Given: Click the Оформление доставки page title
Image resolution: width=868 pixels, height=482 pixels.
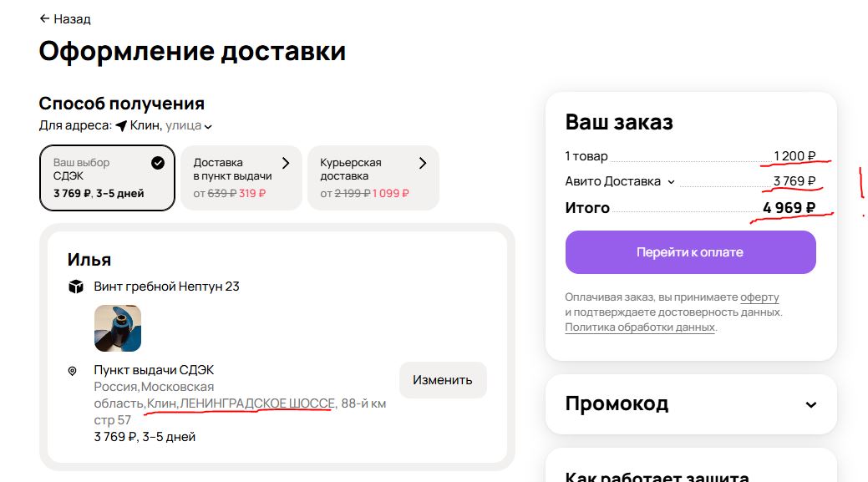Looking at the screenshot, I should tap(192, 52).
